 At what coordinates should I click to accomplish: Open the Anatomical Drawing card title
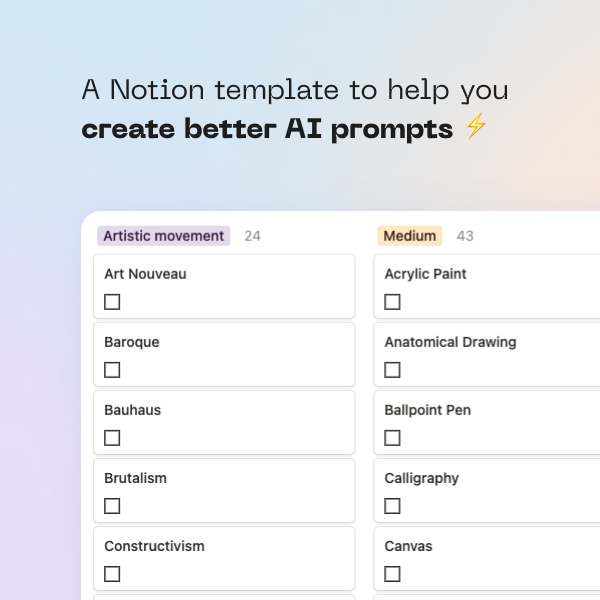point(450,342)
